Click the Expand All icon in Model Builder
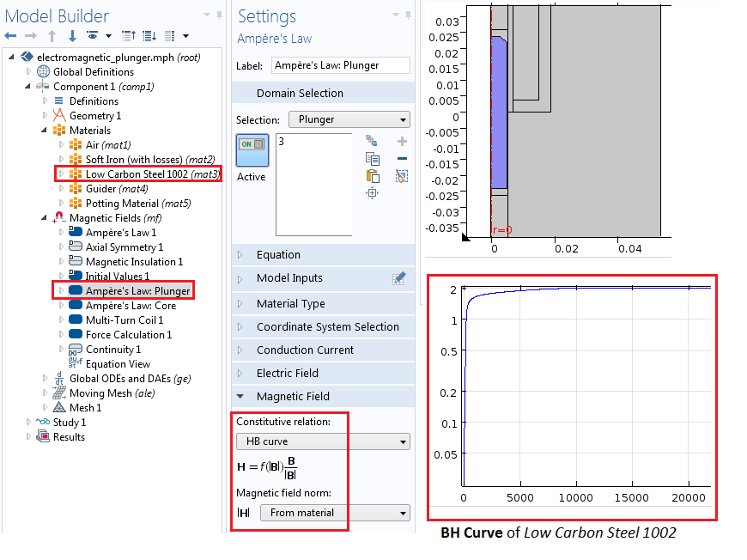The height and width of the screenshot is (560, 747). point(149,36)
